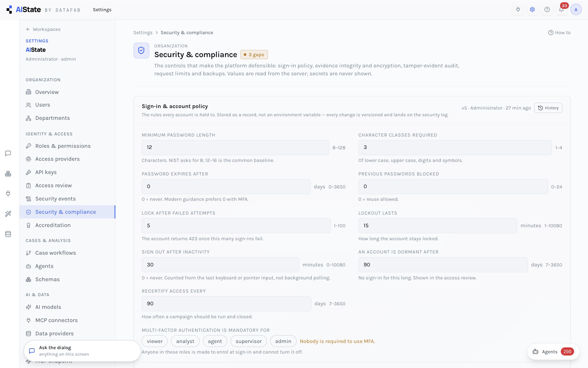Click the settings gear icon in top bar
Screen dimensions: 588x368
tap(532, 9)
